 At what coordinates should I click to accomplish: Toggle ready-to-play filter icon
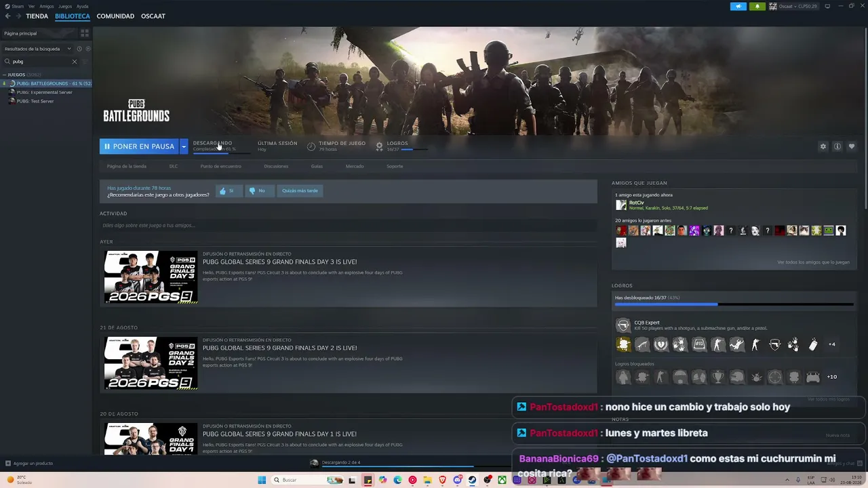click(x=87, y=49)
